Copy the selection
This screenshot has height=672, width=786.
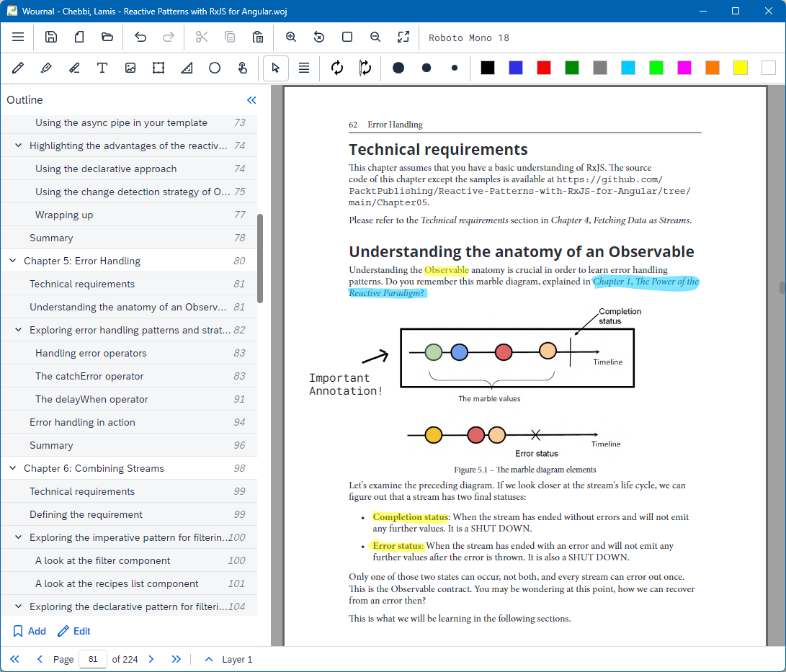tap(230, 37)
